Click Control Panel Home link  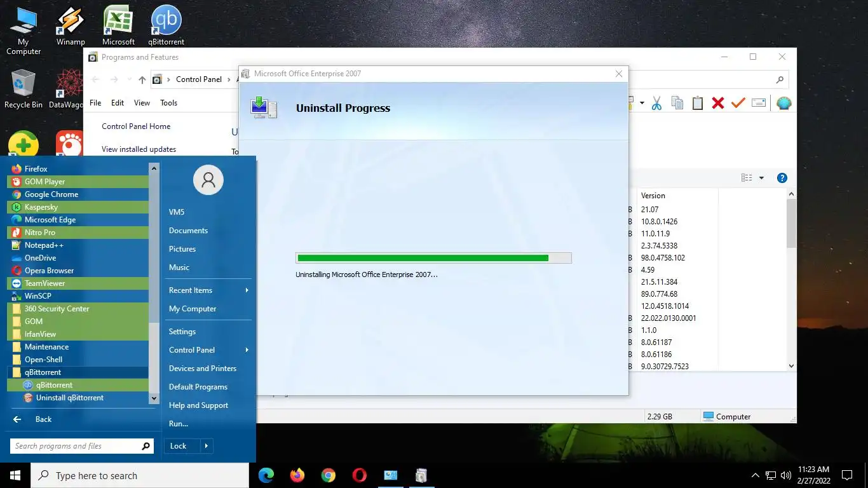click(136, 126)
